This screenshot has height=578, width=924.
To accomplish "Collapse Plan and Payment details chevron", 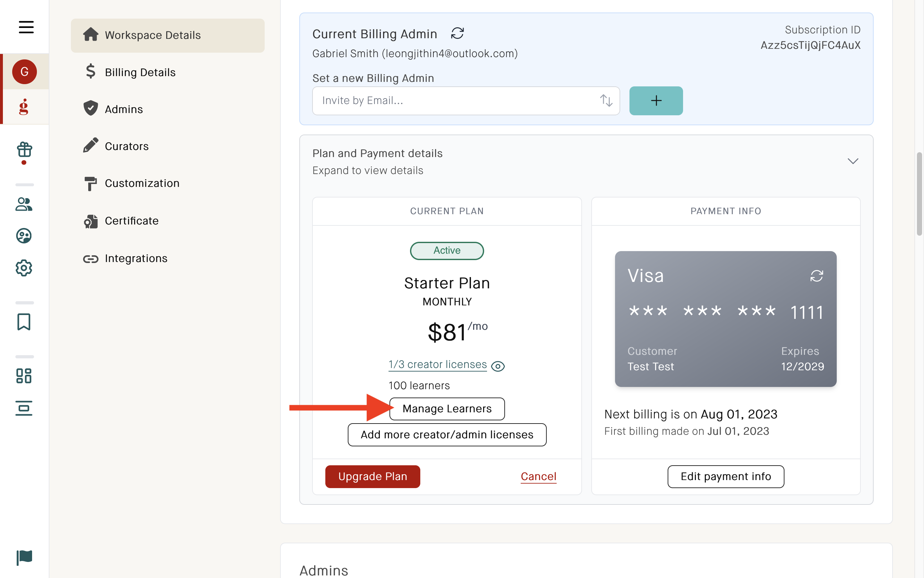I will (852, 161).
